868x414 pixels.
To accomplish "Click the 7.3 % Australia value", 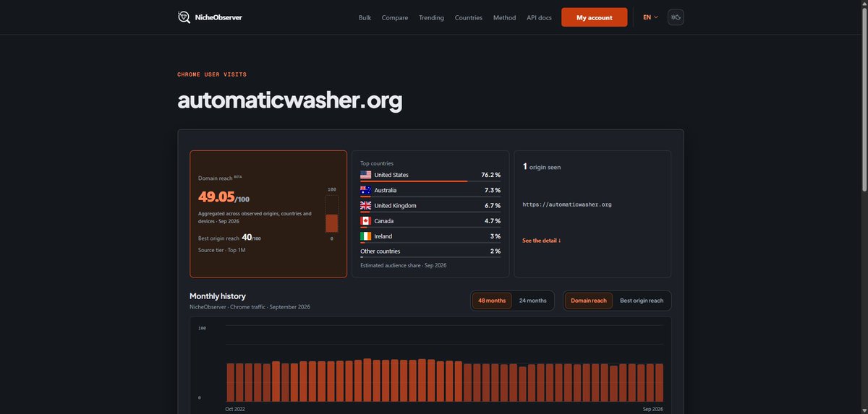I will tap(493, 190).
